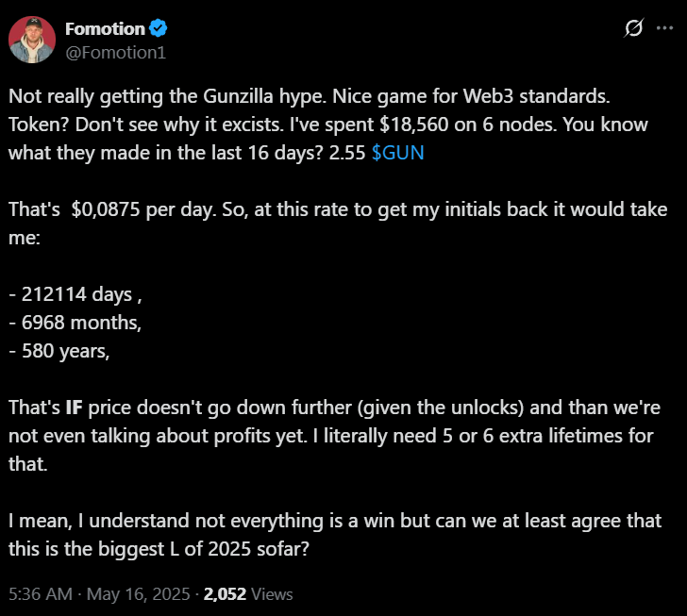Open the three-dot more options menu
This screenshot has width=687, height=616.
click(x=664, y=28)
